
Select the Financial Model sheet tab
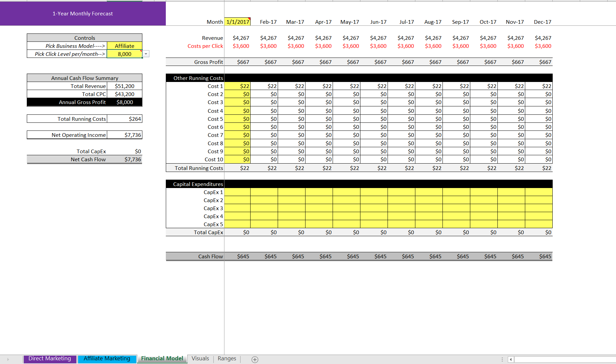pyautogui.click(x=162, y=358)
